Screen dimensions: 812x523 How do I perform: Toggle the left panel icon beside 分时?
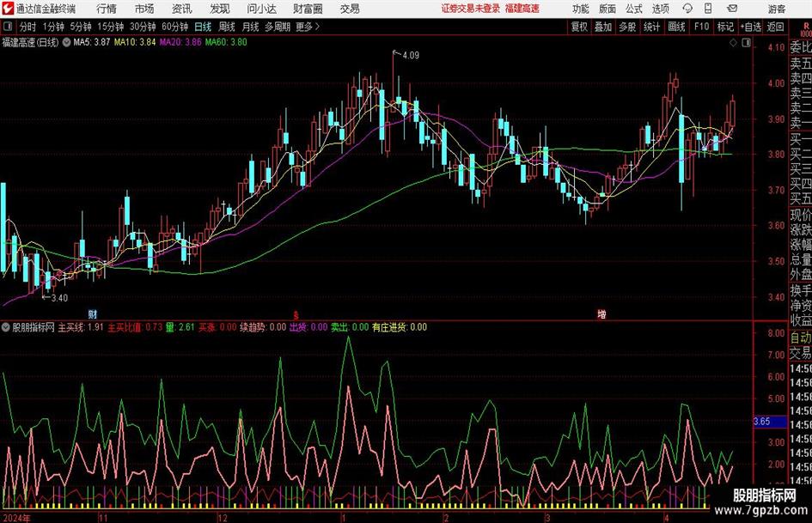click(8, 27)
